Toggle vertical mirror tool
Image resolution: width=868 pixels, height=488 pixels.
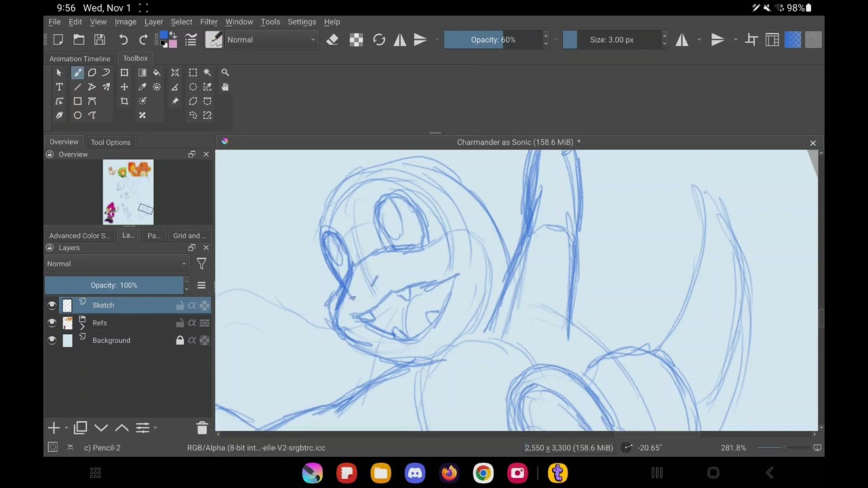tap(717, 40)
